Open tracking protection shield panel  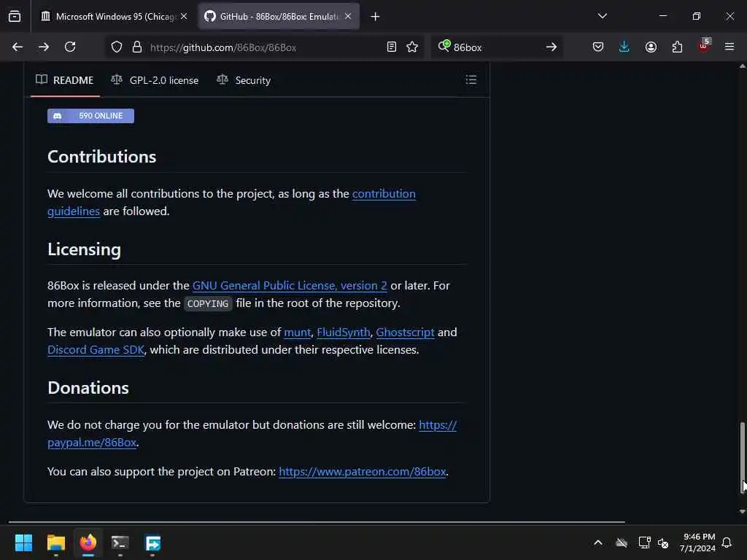117,47
